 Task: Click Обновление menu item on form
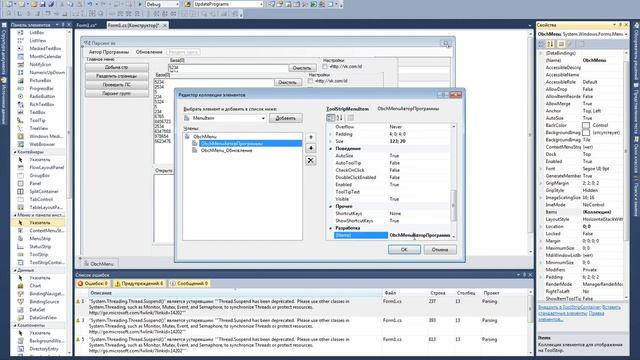coord(149,52)
